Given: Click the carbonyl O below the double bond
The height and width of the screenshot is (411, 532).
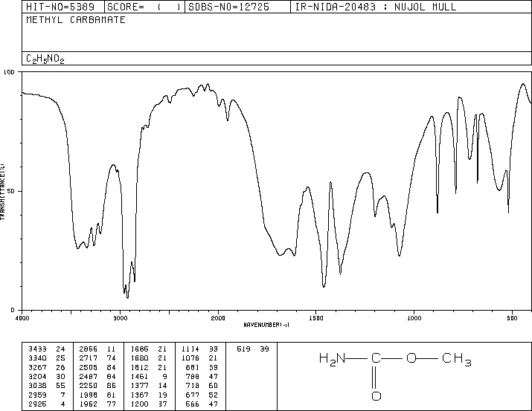Looking at the screenshot, I should [x=376, y=395].
